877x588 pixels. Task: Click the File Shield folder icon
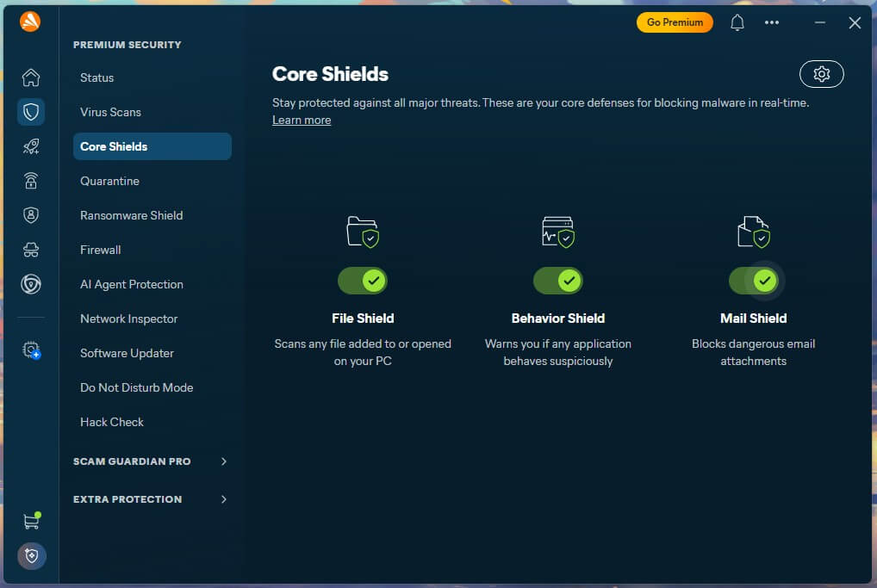(x=363, y=232)
